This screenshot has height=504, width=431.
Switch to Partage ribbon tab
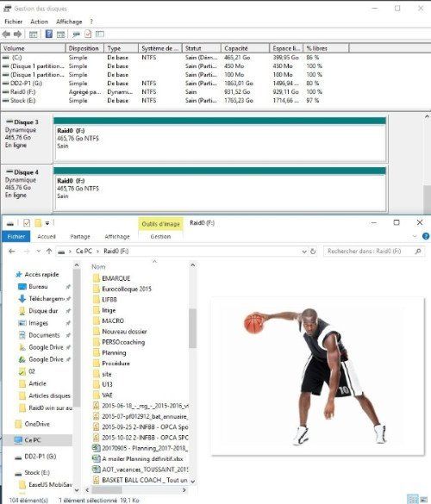pos(80,237)
